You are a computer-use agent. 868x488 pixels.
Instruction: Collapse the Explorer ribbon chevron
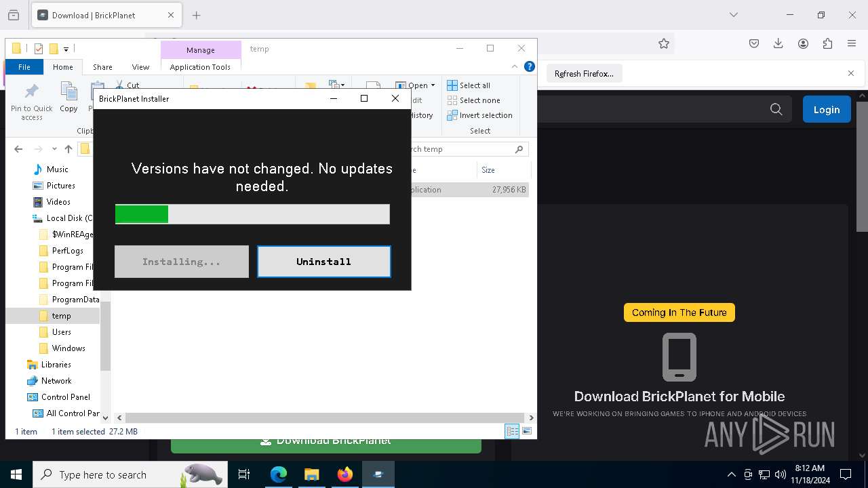click(515, 66)
